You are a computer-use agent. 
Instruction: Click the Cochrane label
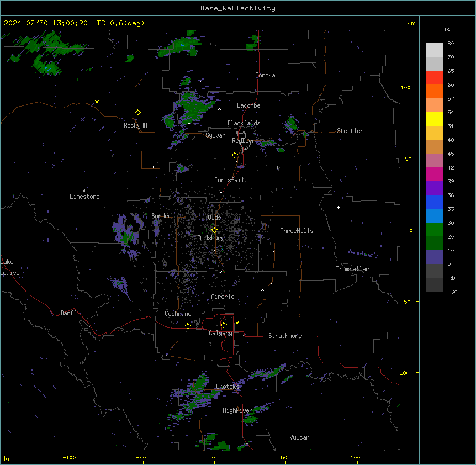(178, 314)
